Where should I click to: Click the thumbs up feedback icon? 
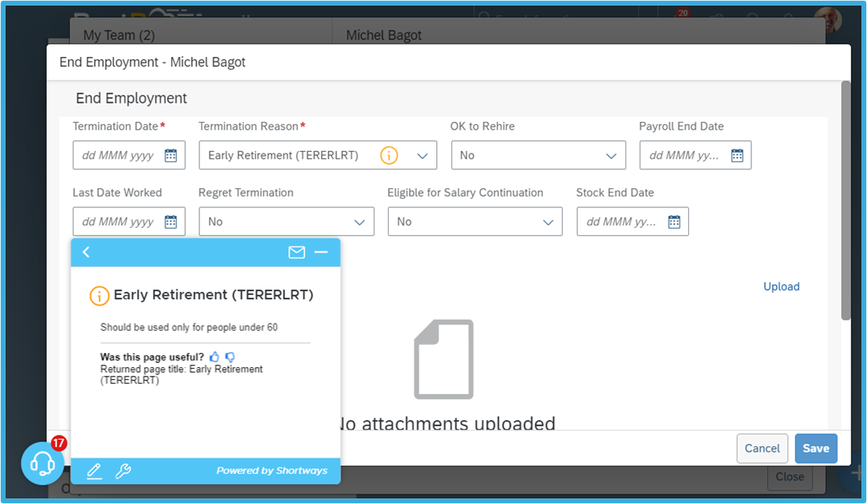(215, 357)
